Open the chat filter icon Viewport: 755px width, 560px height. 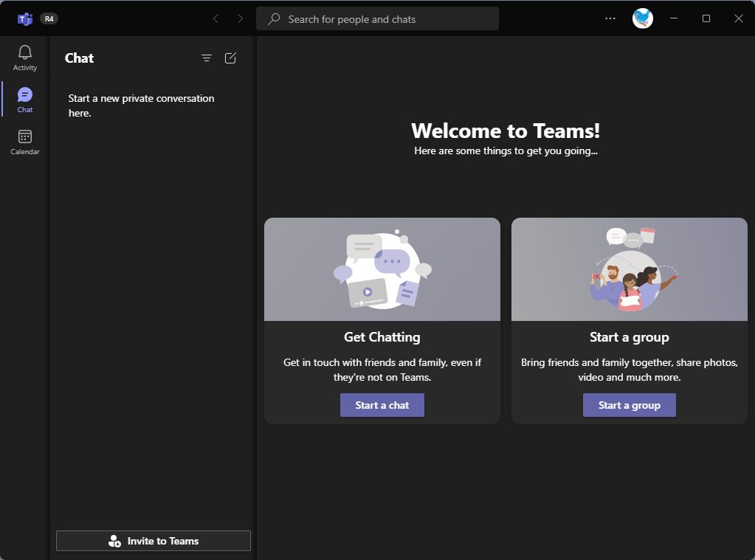[207, 58]
